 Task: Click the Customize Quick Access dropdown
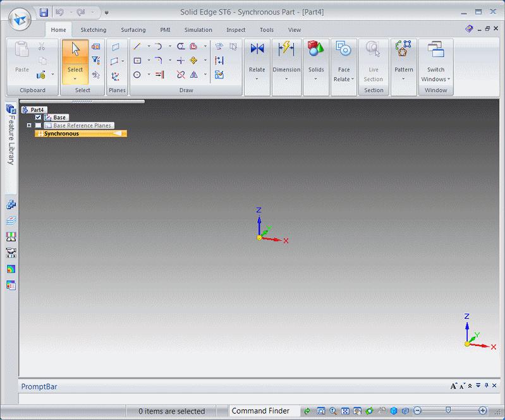click(106, 13)
